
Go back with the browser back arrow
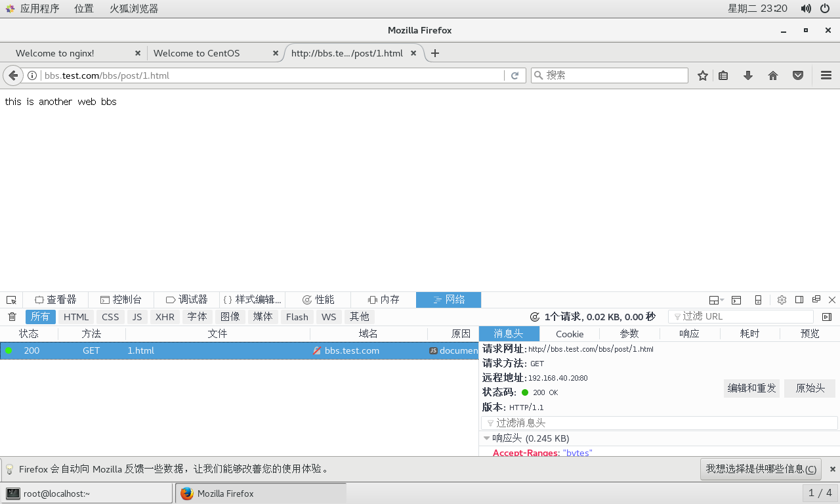[x=12, y=75]
